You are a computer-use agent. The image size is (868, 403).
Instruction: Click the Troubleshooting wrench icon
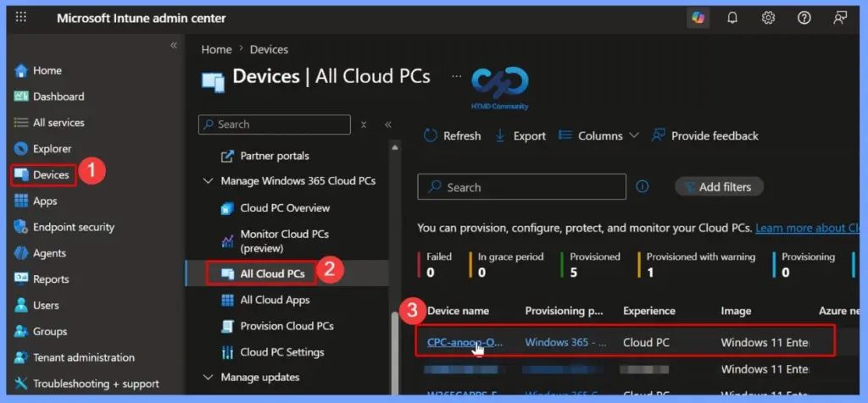click(21, 383)
